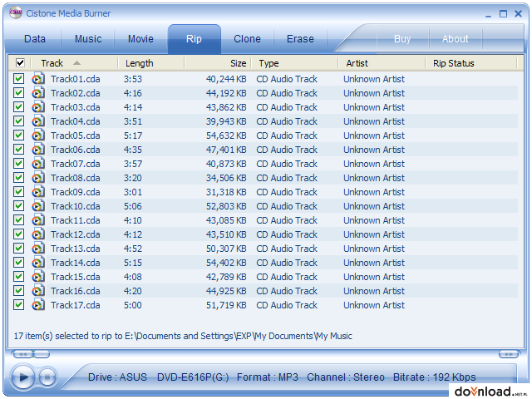Click the Cistone Media Burner app logo
The image size is (532, 399).
[15, 13]
